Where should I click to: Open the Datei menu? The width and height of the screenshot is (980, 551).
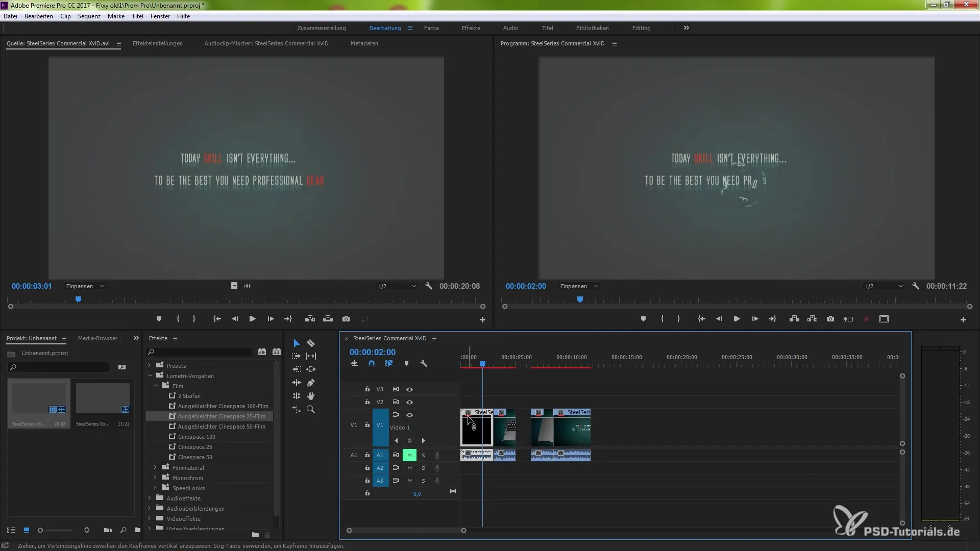tap(10, 16)
